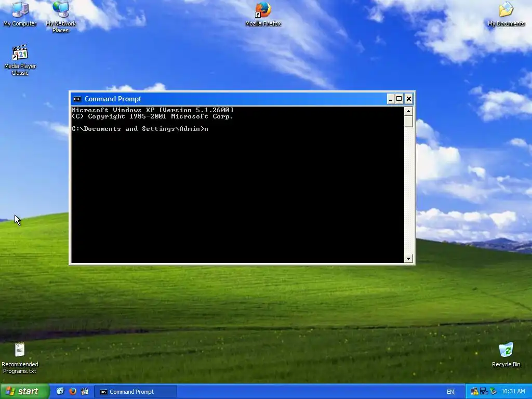Image resolution: width=532 pixels, height=399 pixels.
Task: Launch Media Player Classic shortcut
Action: tap(20, 60)
